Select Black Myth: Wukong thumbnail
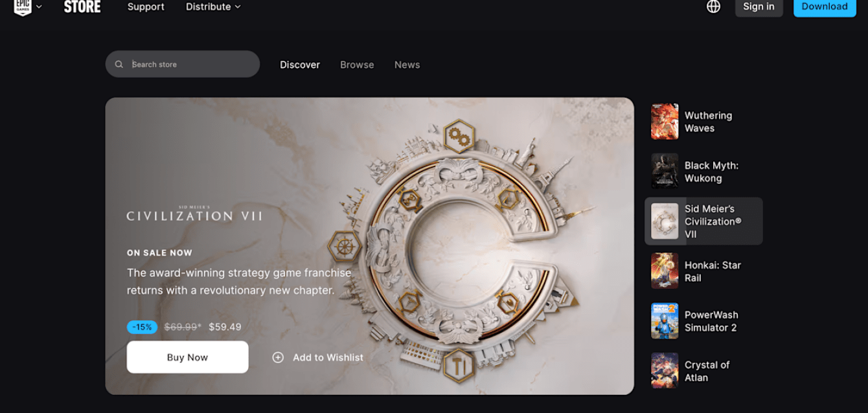Viewport: 868px width, 413px height. [x=665, y=172]
